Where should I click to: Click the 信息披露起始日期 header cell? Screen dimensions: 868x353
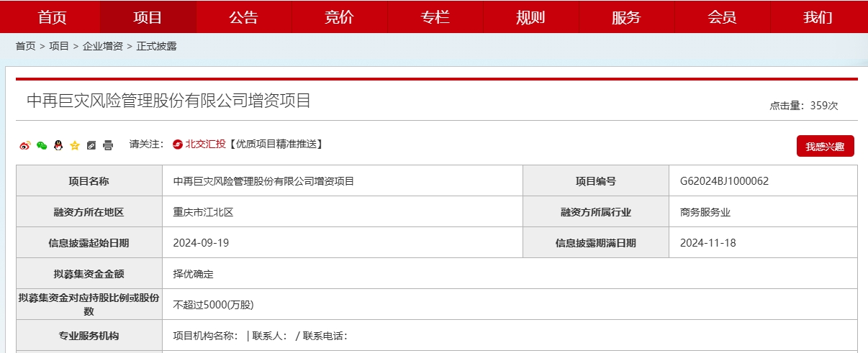(x=89, y=243)
